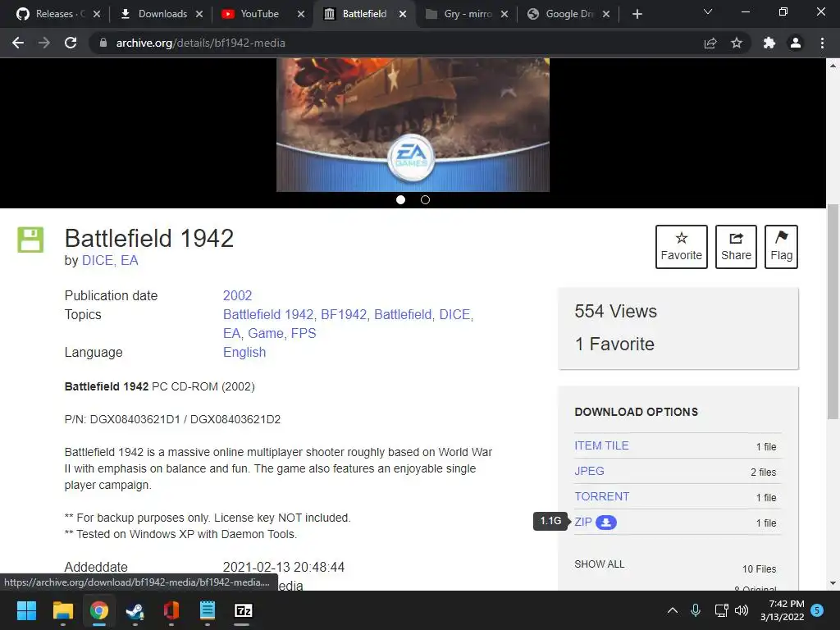The image size is (840, 630).
Task: Open the Notepad taskbar icon
Action: point(208,610)
